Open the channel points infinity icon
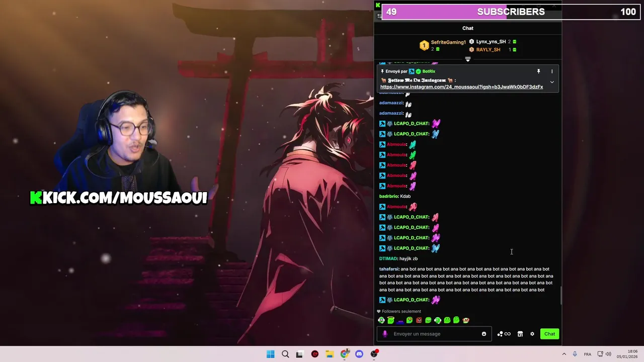 coord(504,334)
